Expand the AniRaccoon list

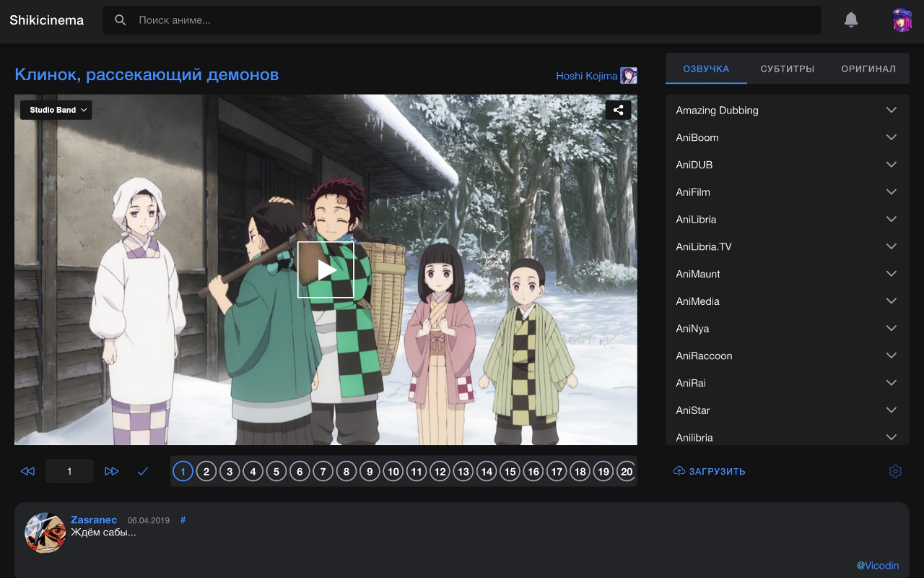tap(788, 355)
